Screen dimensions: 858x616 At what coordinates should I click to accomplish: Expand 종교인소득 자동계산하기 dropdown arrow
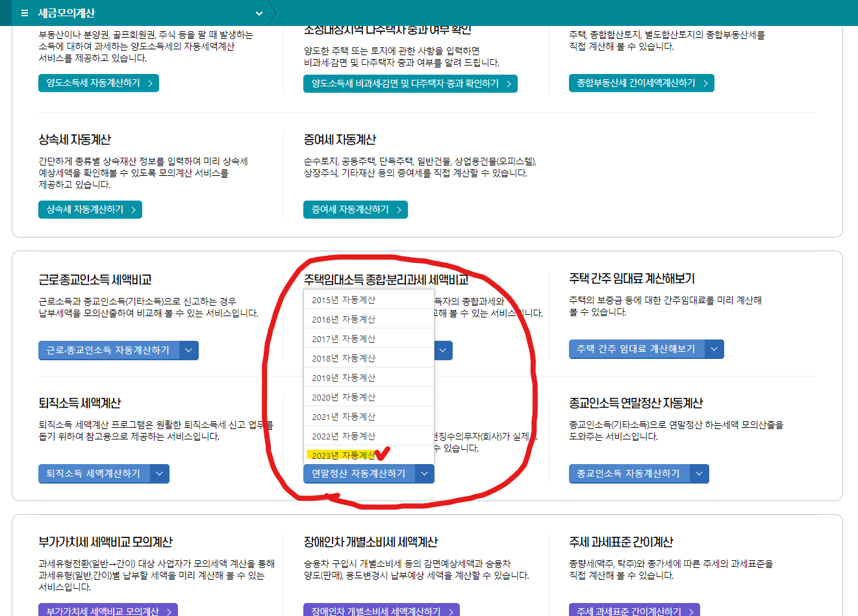[x=700, y=473]
